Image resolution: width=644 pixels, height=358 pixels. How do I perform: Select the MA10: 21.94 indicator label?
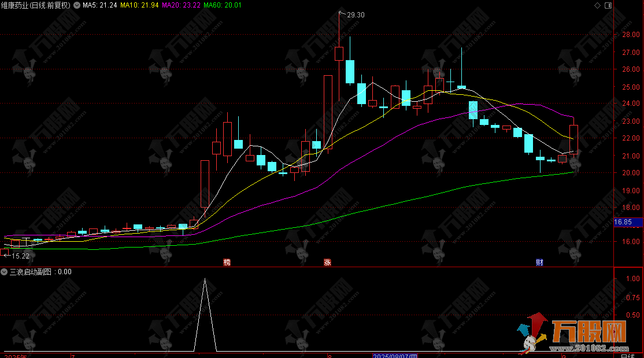click(139, 5)
